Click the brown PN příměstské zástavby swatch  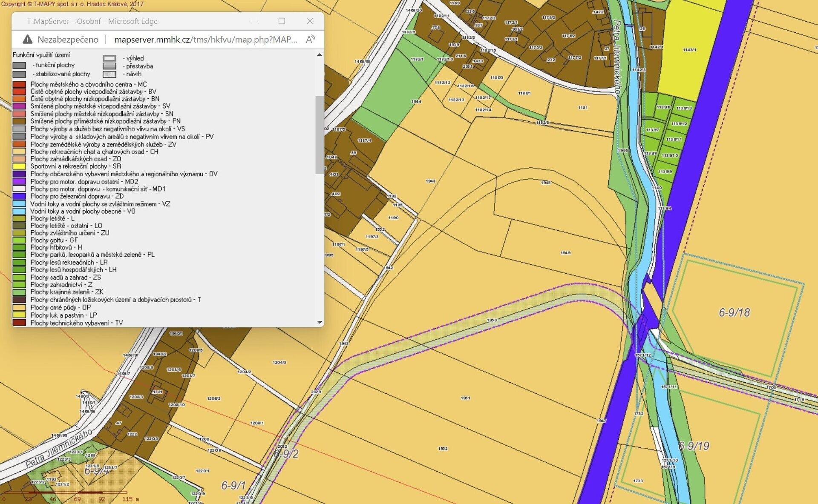coord(19,121)
